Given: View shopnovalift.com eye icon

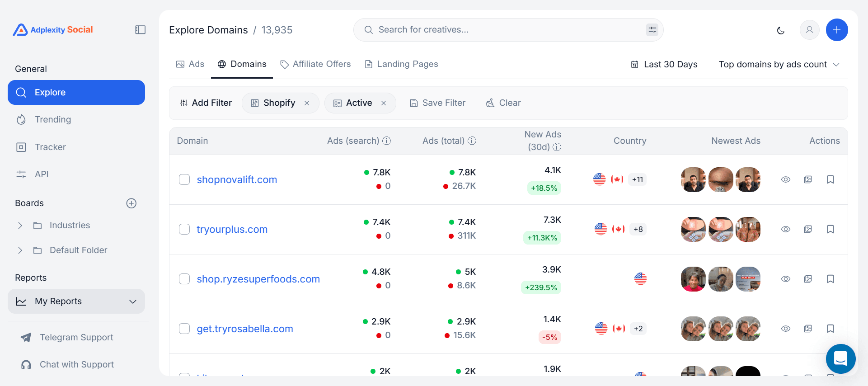Looking at the screenshot, I should tap(786, 179).
